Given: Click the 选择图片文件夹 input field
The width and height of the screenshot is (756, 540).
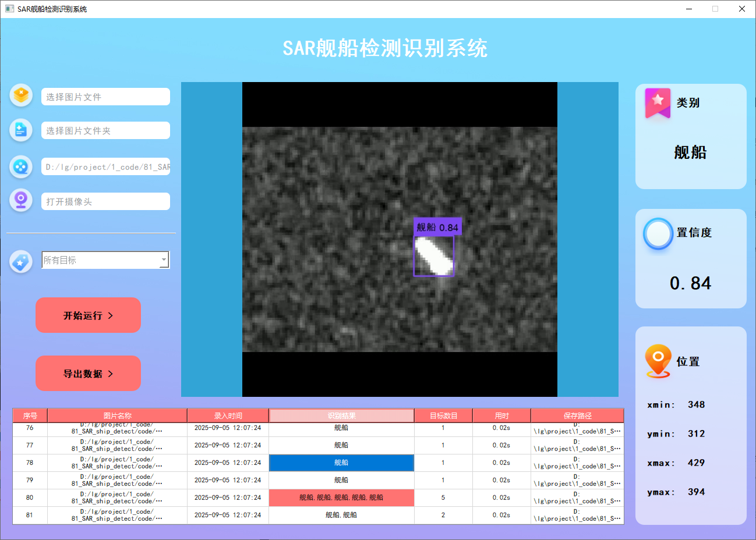Looking at the screenshot, I should 105,130.
